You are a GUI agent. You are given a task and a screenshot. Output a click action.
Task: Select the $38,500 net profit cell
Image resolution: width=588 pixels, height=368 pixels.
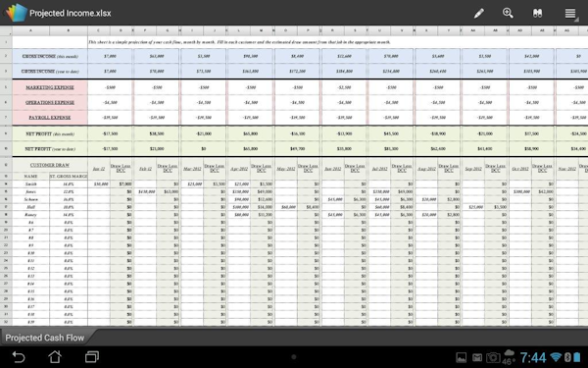point(157,133)
